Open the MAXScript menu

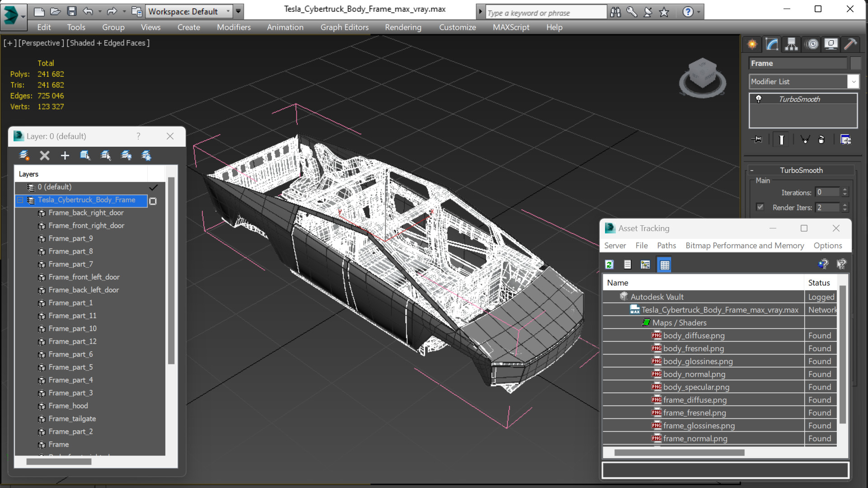pyautogui.click(x=511, y=27)
